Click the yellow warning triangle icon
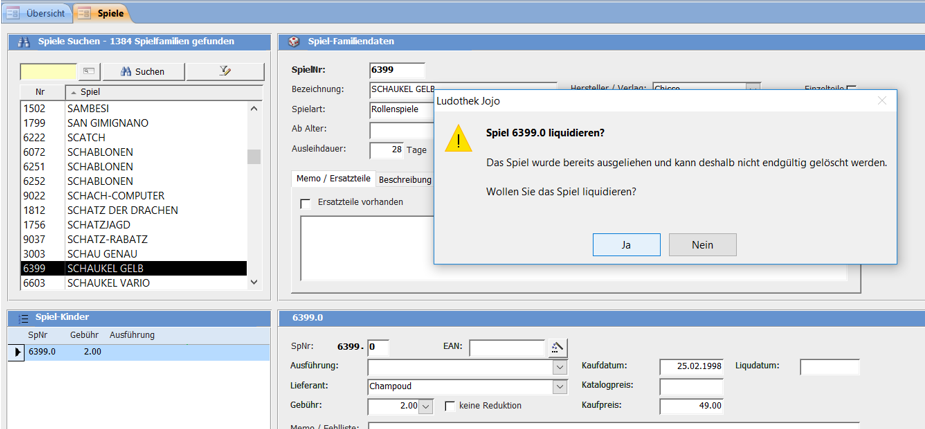This screenshot has height=429, width=925. click(x=458, y=140)
